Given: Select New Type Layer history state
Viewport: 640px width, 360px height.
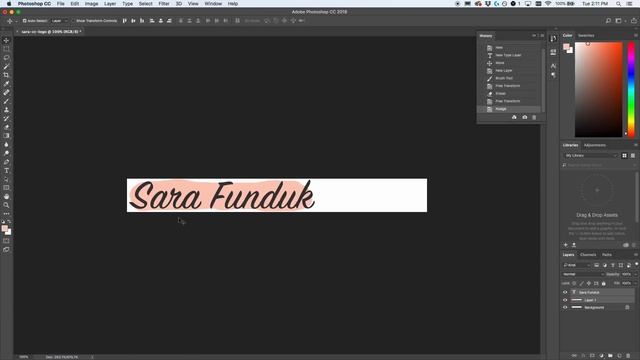Looking at the screenshot, I should (510, 55).
